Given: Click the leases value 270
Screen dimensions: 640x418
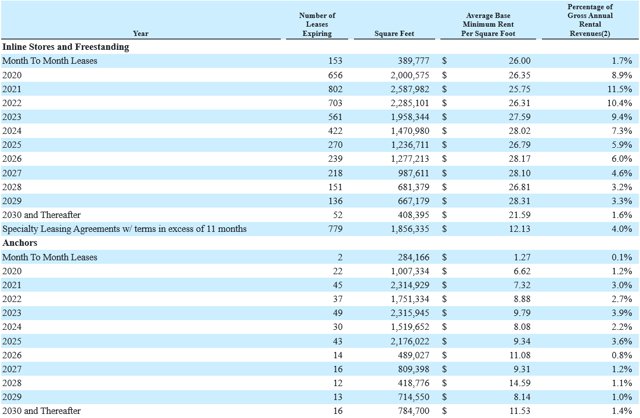Looking at the screenshot, I should (x=335, y=145).
